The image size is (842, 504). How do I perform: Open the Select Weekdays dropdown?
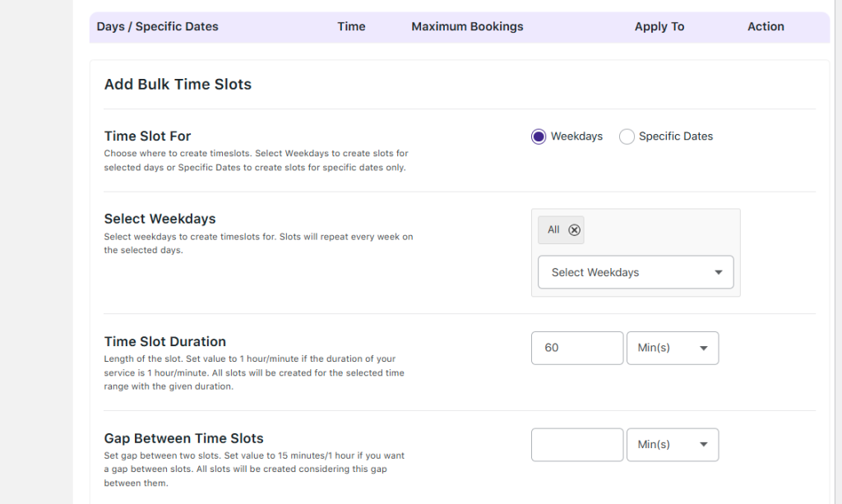pos(635,272)
